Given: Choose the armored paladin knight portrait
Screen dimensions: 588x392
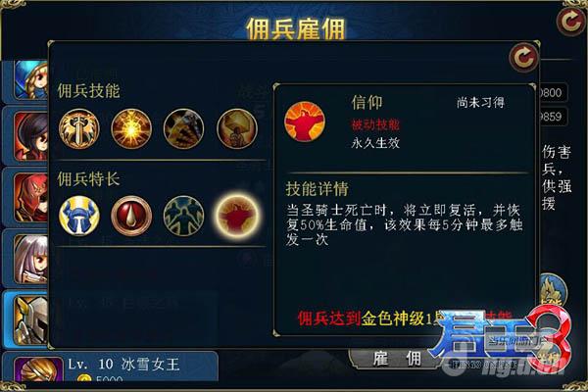Looking at the screenshot, I should 31,320.
